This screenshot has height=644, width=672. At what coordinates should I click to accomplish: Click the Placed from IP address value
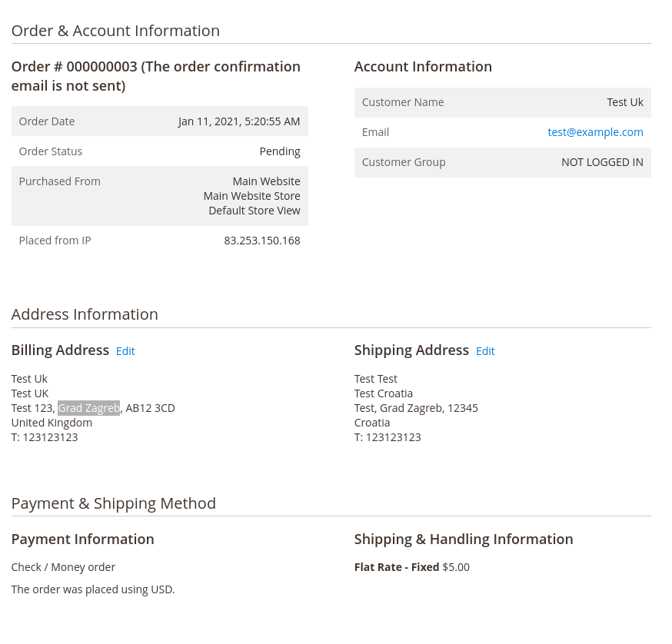(262, 240)
